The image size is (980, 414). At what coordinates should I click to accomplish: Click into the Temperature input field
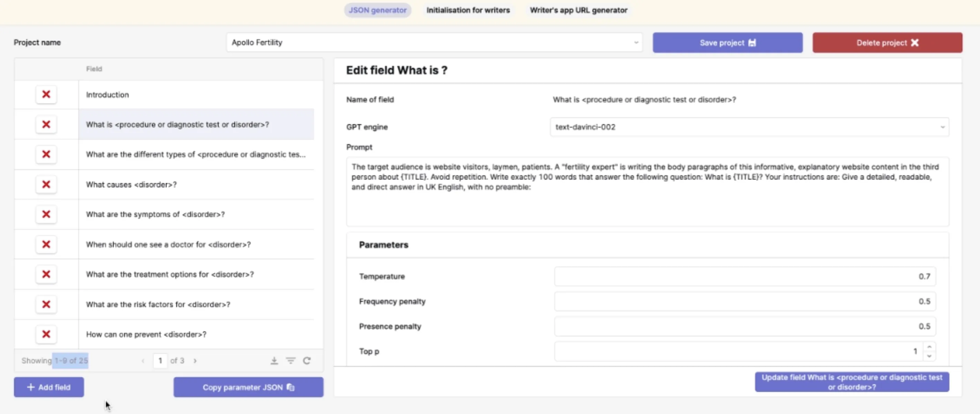(x=745, y=276)
